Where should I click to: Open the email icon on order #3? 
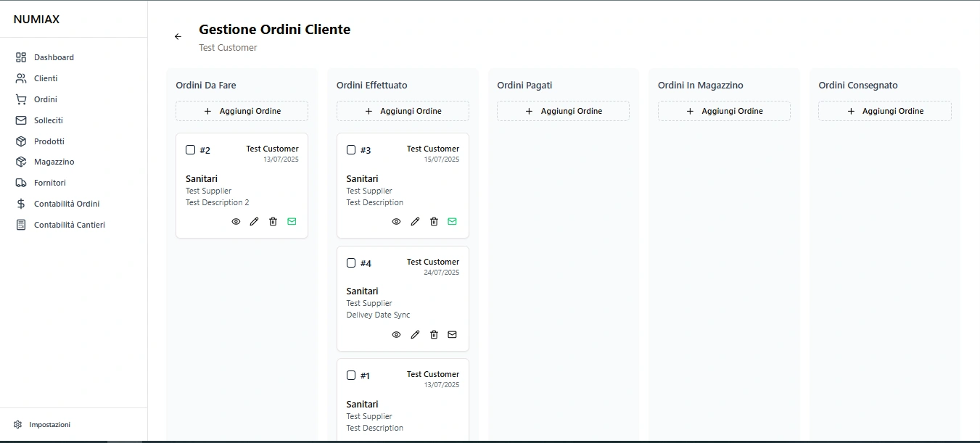[x=452, y=221]
